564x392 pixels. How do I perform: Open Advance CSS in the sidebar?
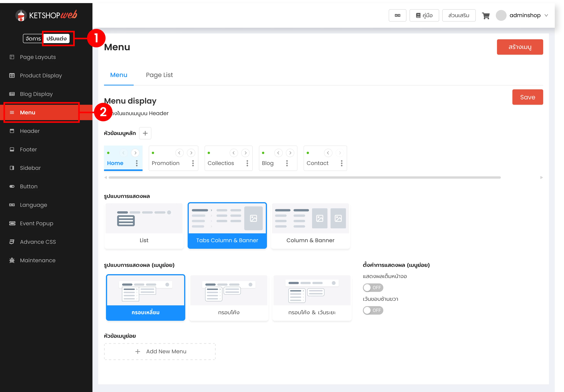coord(38,242)
